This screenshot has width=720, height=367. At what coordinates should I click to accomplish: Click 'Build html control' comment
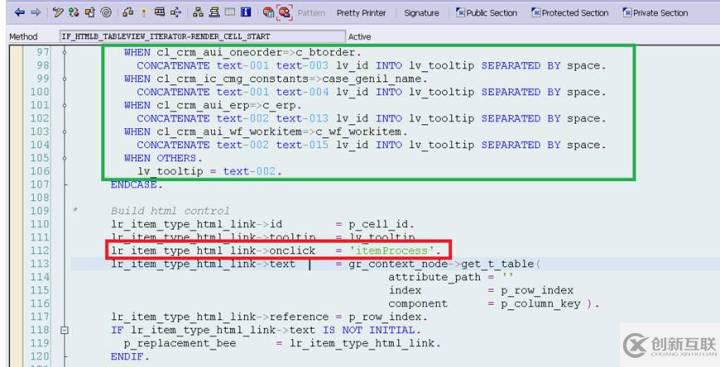[x=170, y=211]
